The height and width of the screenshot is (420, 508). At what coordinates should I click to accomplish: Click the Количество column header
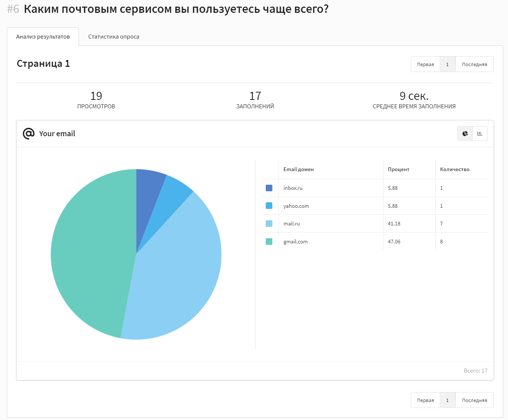[x=455, y=169]
